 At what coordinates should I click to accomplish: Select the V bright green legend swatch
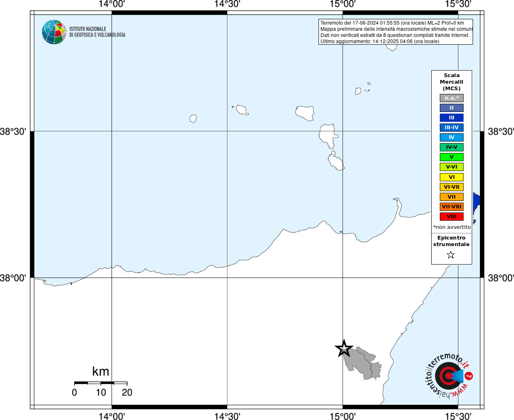[452, 157]
